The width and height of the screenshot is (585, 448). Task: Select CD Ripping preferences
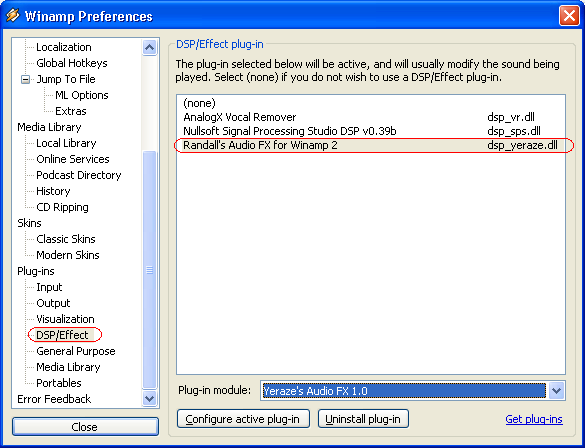click(x=62, y=207)
